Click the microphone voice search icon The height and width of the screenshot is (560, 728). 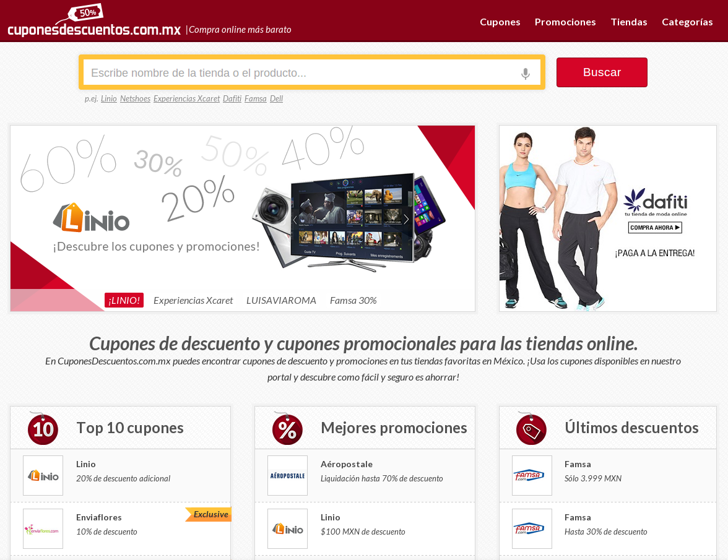[525, 73]
